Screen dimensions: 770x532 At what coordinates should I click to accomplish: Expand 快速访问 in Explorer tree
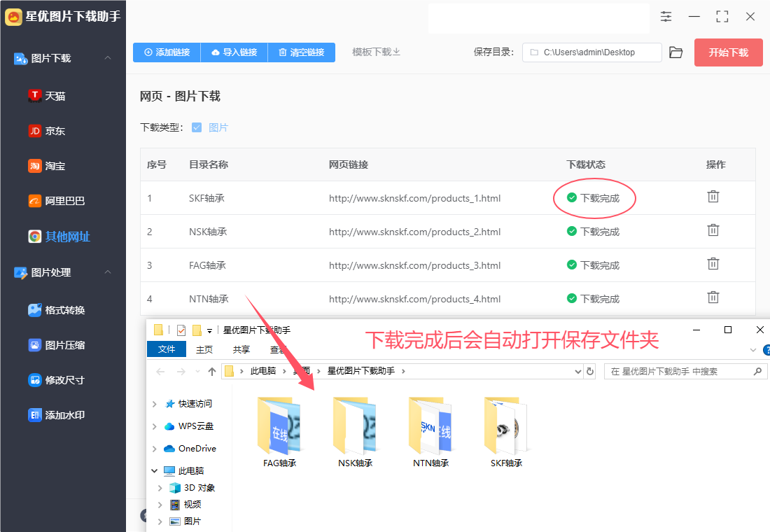click(x=154, y=404)
